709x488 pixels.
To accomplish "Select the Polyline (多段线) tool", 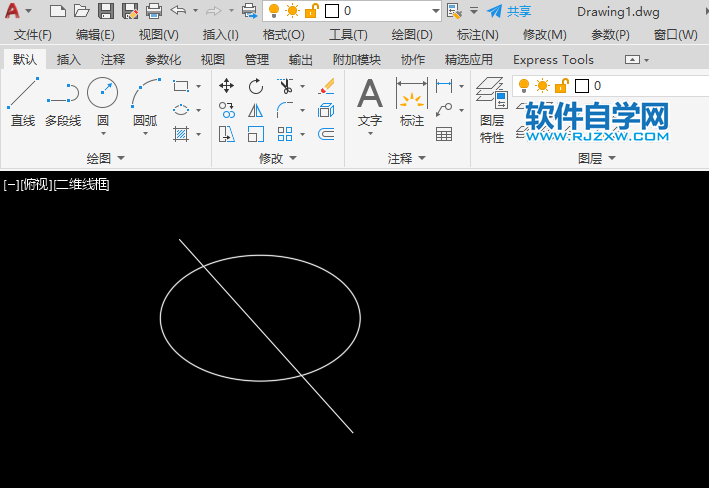I will click(x=62, y=102).
